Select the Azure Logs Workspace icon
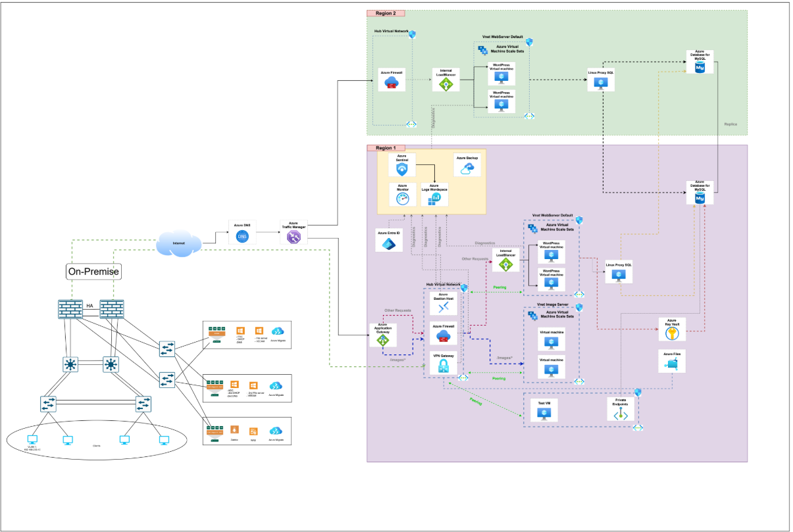This screenshot has width=793, height=532. pos(434,199)
